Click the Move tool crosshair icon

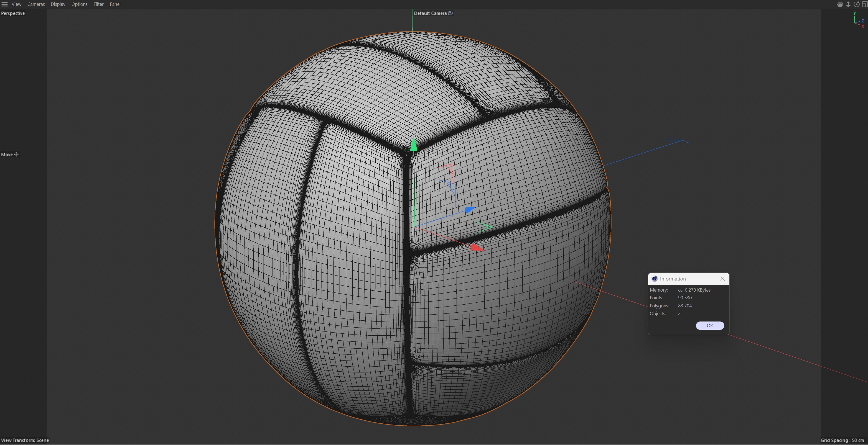[16, 155]
